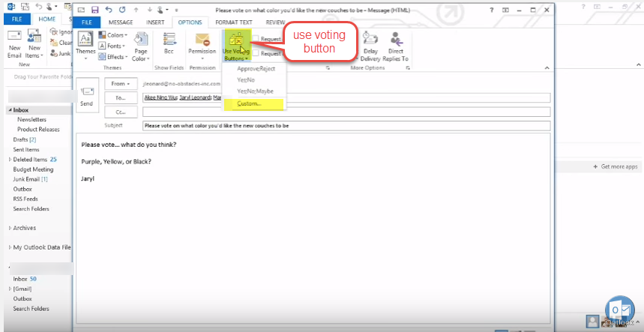This screenshot has height=332, width=644.
Task: Select the Sent Items folder
Action: pos(26,149)
